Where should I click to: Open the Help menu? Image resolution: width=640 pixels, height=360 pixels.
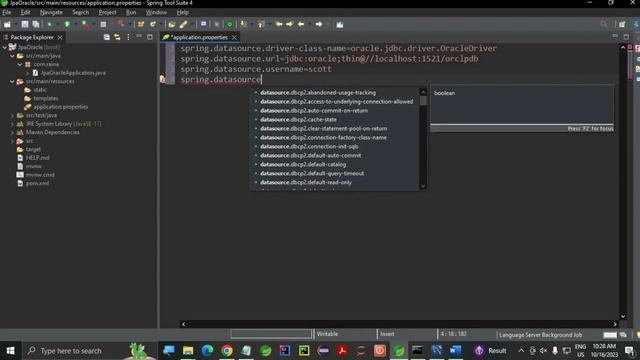(x=182, y=12)
